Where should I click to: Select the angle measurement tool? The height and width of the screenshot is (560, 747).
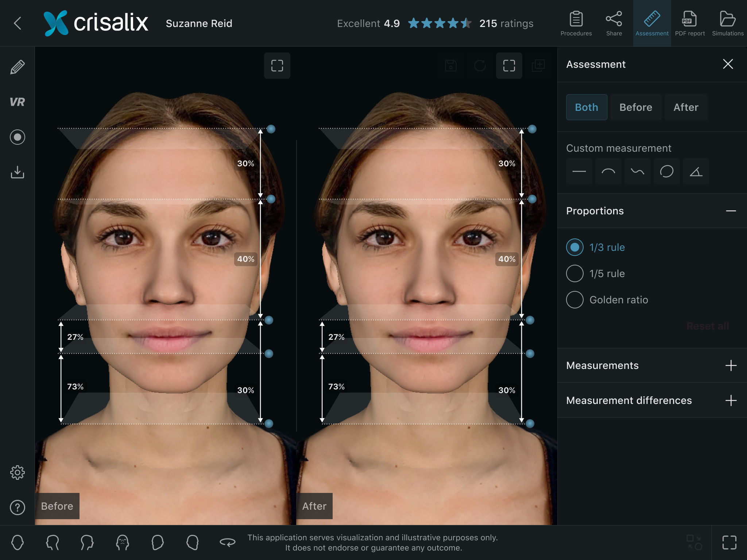pyautogui.click(x=696, y=171)
